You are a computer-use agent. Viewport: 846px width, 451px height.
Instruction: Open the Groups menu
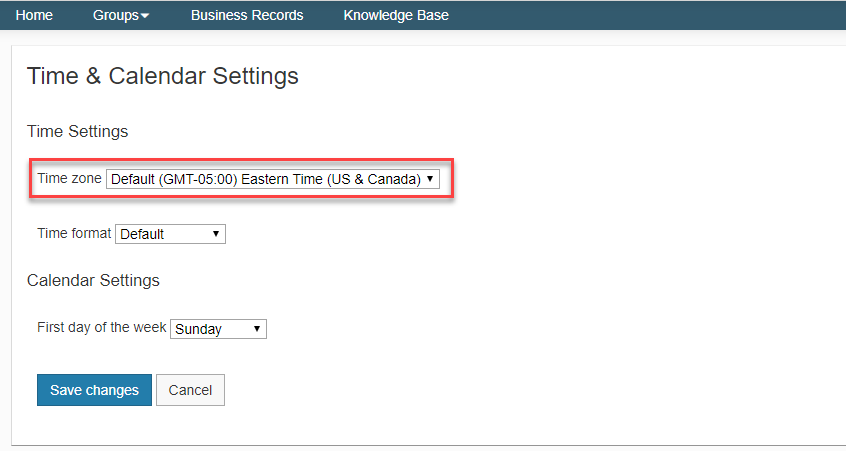pyautogui.click(x=121, y=15)
